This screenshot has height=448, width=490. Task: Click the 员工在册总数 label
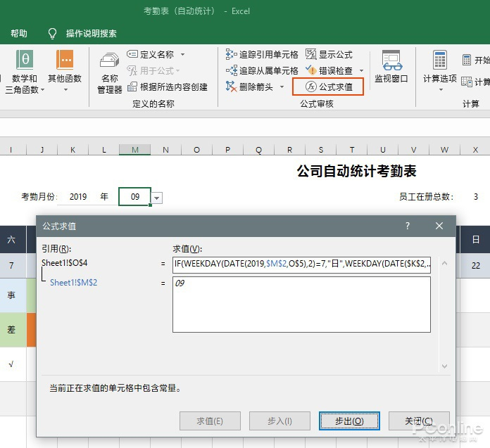426,197
